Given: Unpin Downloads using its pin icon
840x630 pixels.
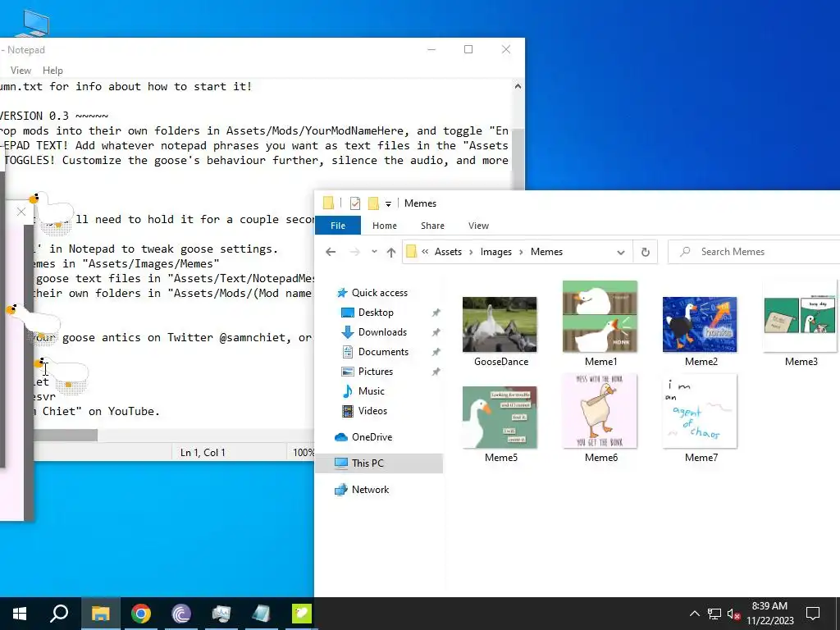Looking at the screenshot, I should point(436,332).
